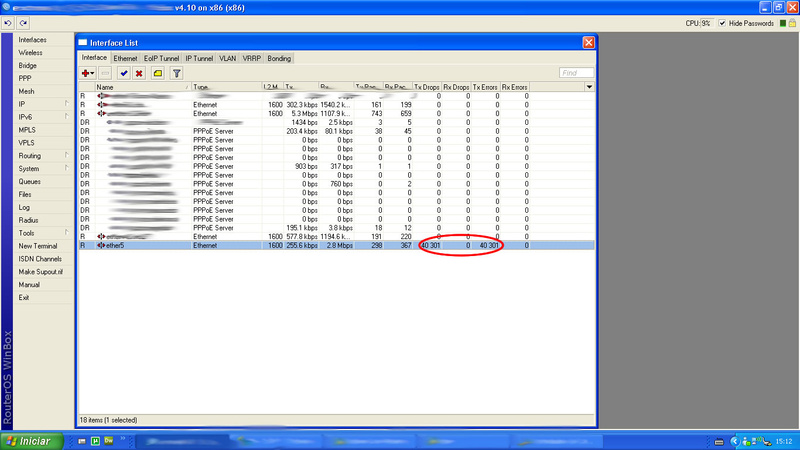The width and height of the screenshot is (800, 450).
Task: Click Make Supout.rif
Action: pyautogui.click(x=41, y=272)
